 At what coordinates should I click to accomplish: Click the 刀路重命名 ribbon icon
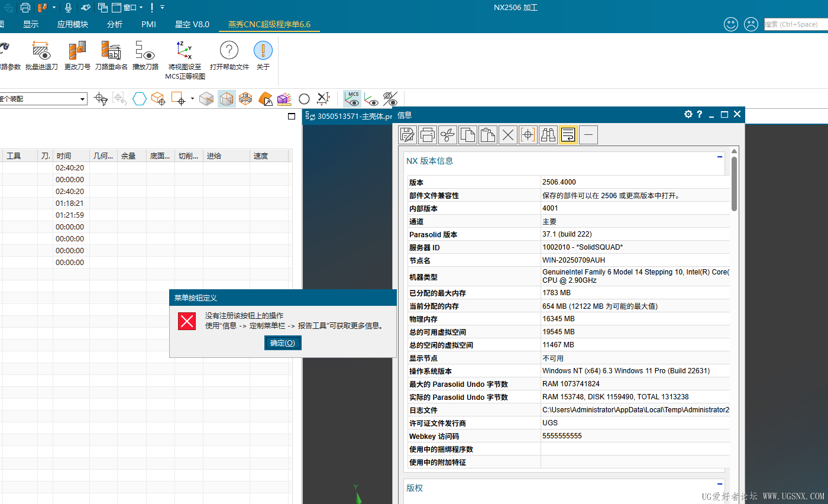tap(111, 51)
